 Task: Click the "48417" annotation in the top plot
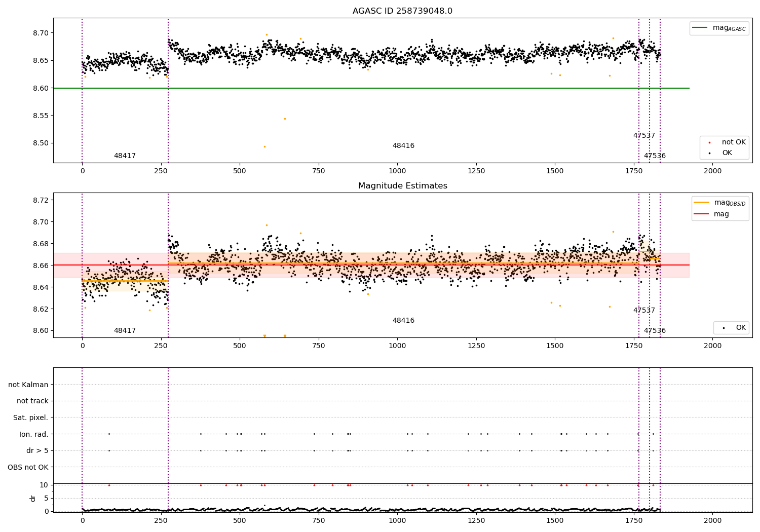[x=125, y=156]
